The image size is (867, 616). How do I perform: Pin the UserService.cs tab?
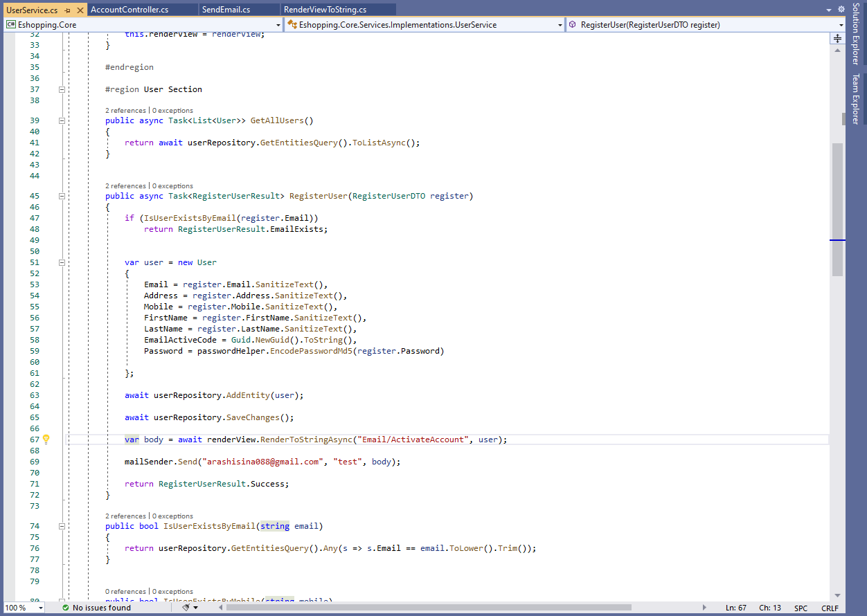point(66,10)
